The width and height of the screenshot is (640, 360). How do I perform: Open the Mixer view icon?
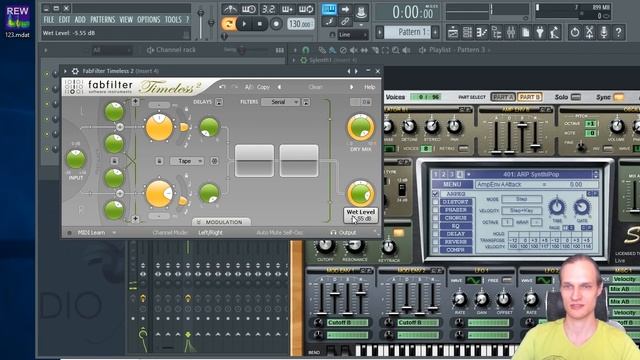point(511,32)
